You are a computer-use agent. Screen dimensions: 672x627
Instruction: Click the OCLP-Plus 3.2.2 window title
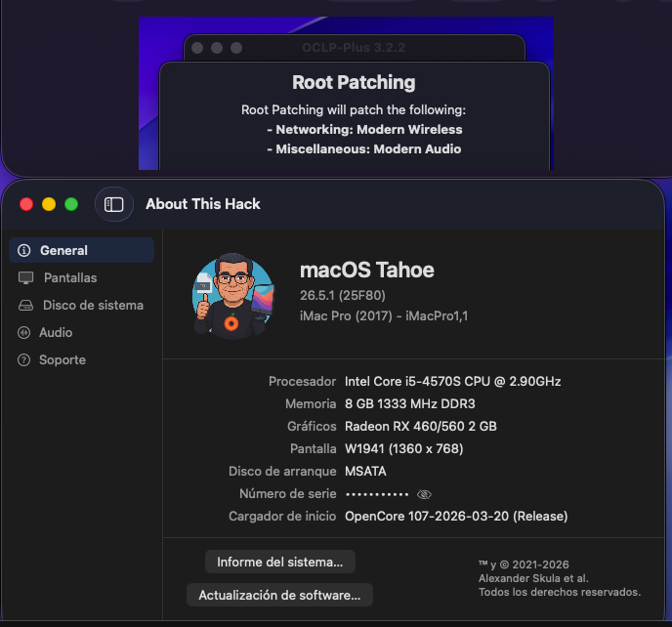354,48
